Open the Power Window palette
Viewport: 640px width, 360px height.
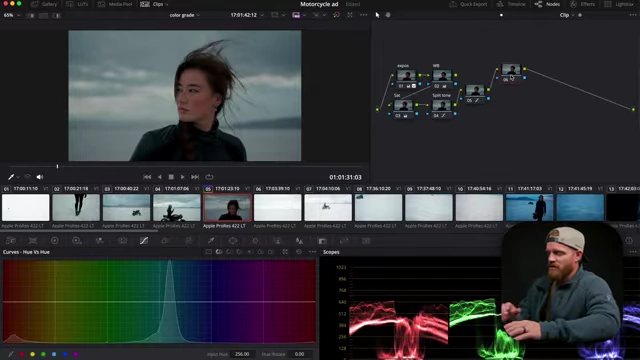pyautogui.click(x=233, y=241)
